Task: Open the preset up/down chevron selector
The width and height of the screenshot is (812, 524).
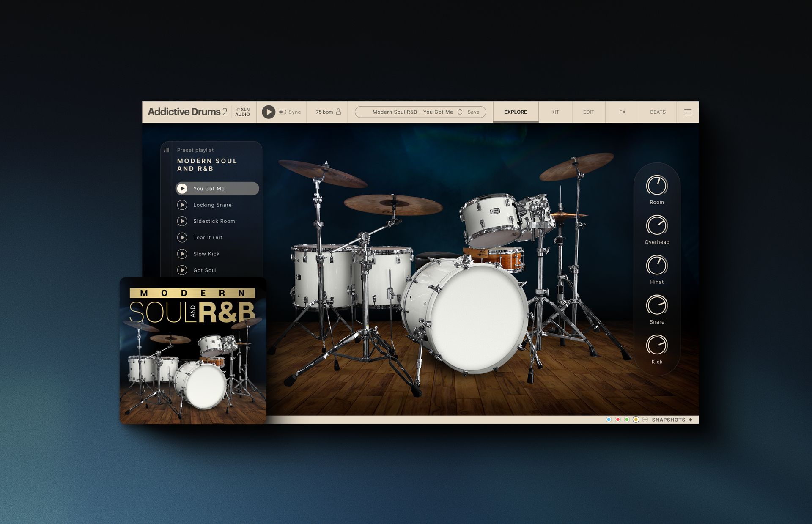Action: (460, 112)
